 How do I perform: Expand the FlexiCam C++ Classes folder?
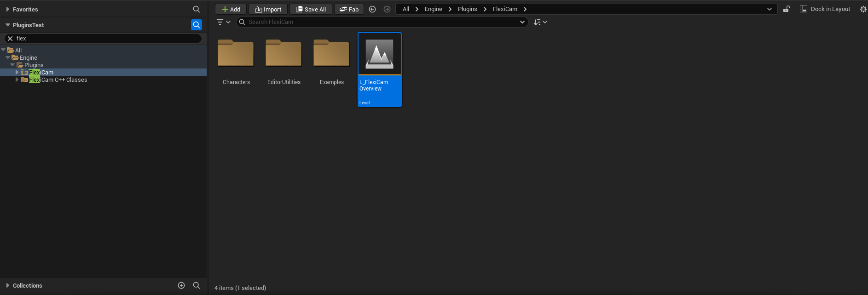(17, 80)
